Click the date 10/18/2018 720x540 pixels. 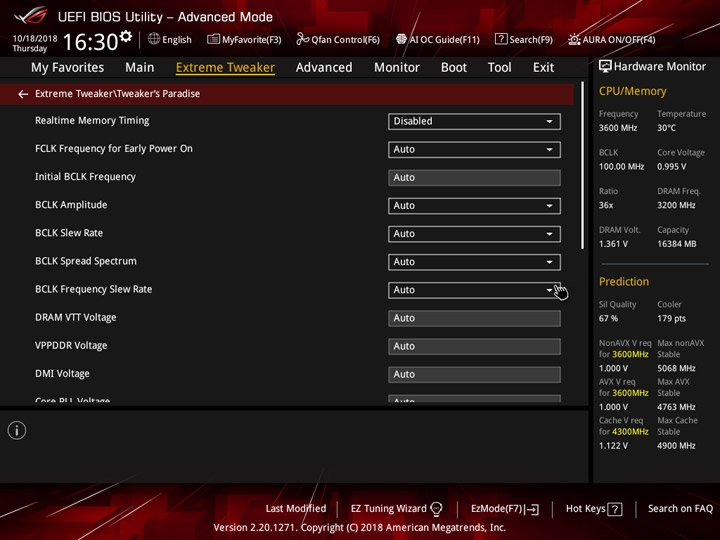[x=35, y=39]
